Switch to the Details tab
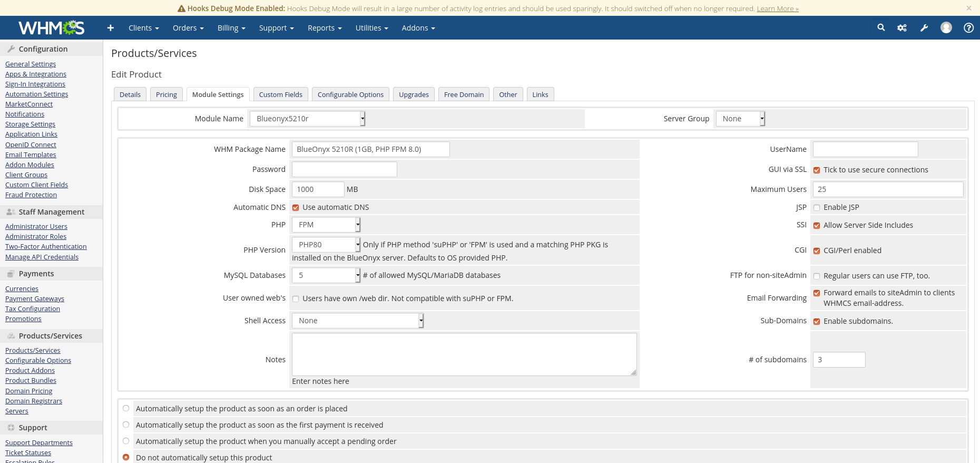 coord(130,94)
